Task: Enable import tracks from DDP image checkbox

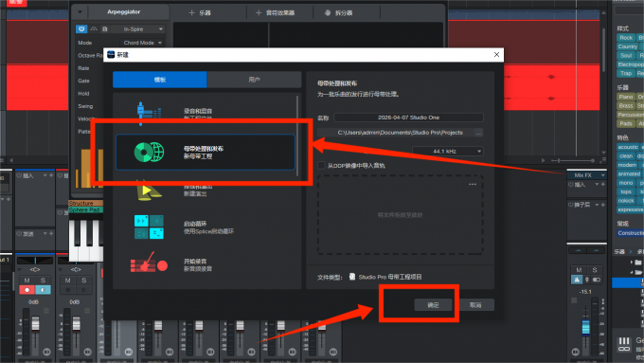Action: (x=321, y=165)
